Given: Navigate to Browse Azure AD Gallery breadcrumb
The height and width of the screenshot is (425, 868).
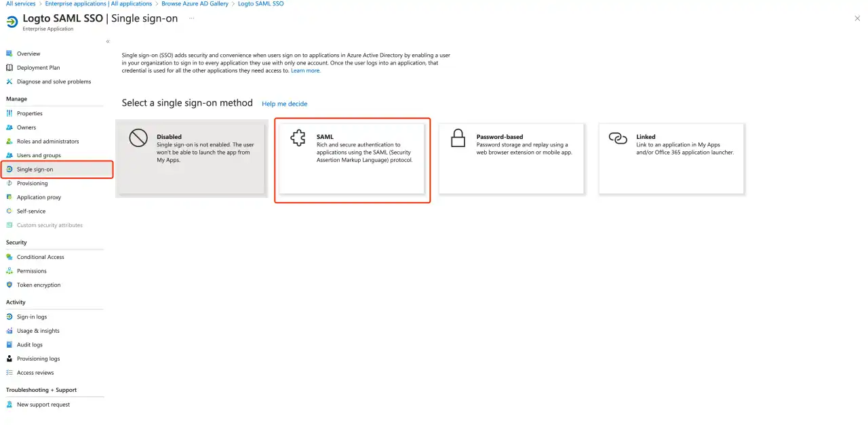Looking at the screenshot, I should tap(195, 3).
